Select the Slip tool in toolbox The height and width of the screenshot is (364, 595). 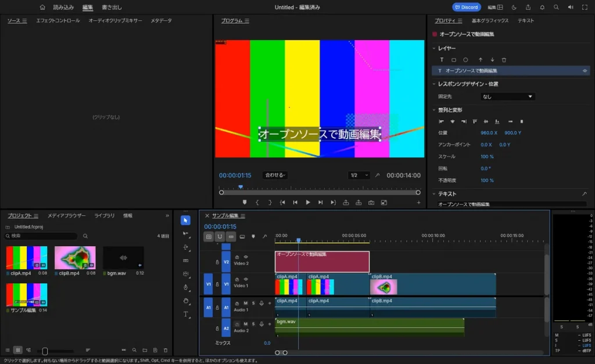(x=185, y=274)
